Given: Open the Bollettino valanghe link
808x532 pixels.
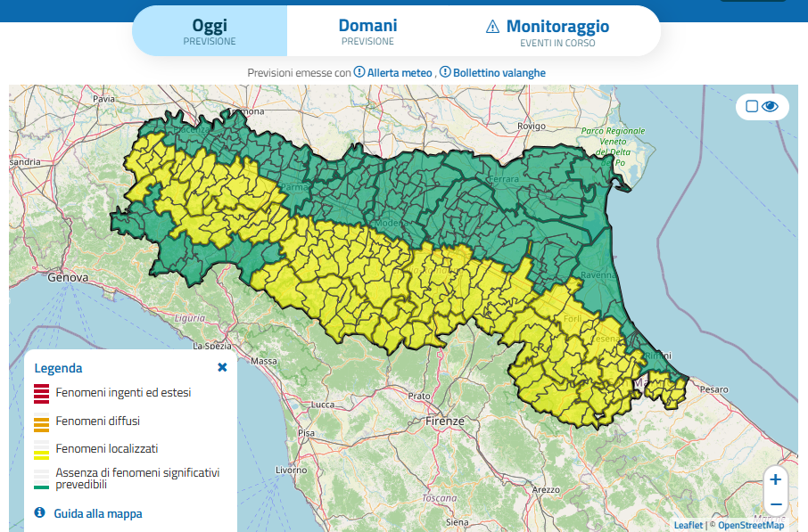Looking at the screenshot, I should pos(499,72).
